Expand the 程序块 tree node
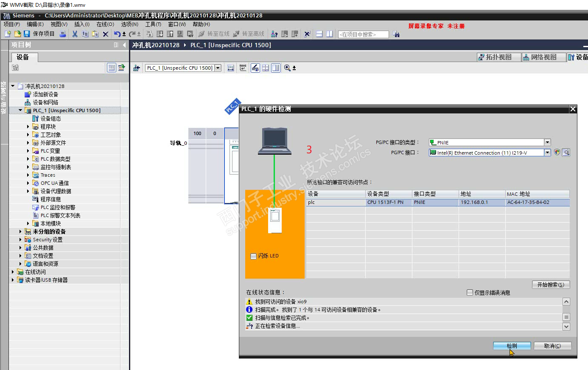The image size is (588, 370). tap(28, 127)
